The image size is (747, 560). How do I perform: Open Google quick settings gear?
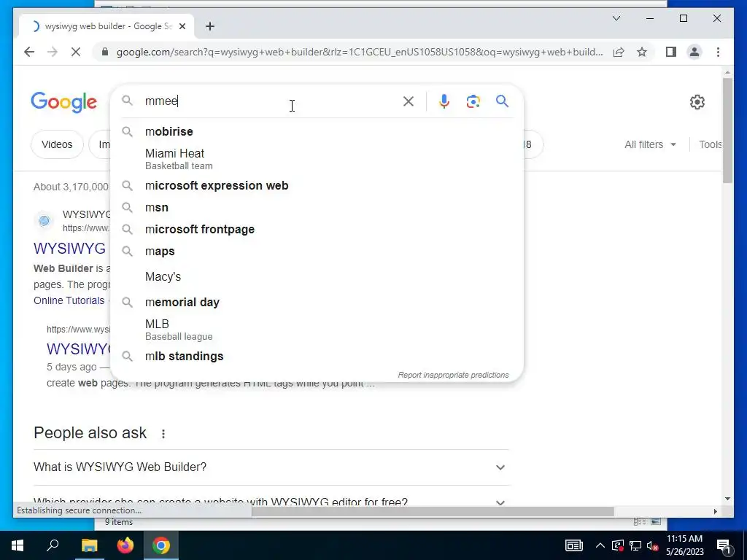pos(697,102)
